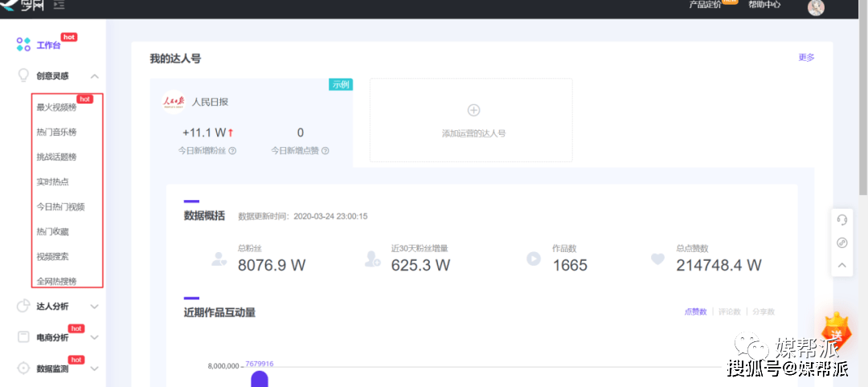This screenshot has height=387, width=868.
Task: Click the 总粉丝 user icon
Action: (x=219, y=259)
